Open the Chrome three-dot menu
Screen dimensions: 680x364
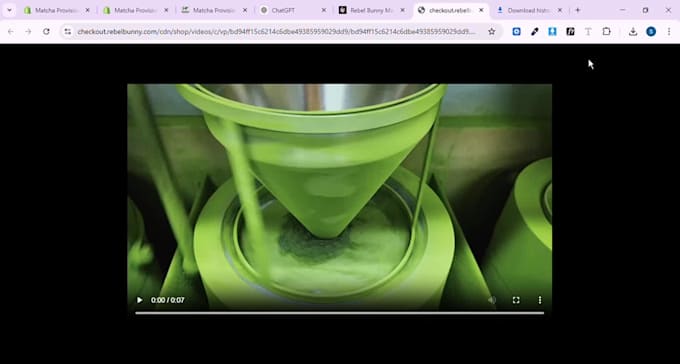click(x=669, y=31)
